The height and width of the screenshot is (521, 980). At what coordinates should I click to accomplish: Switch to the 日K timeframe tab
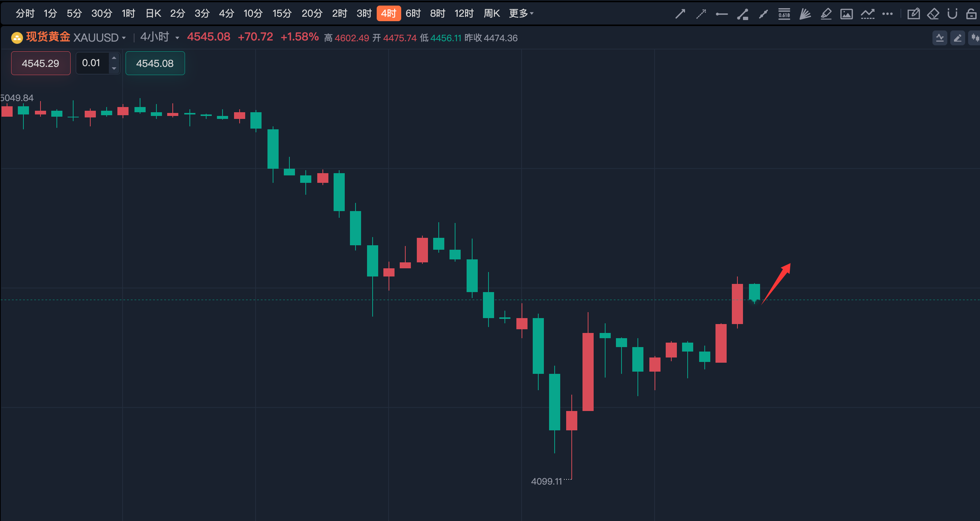(153, 14)
